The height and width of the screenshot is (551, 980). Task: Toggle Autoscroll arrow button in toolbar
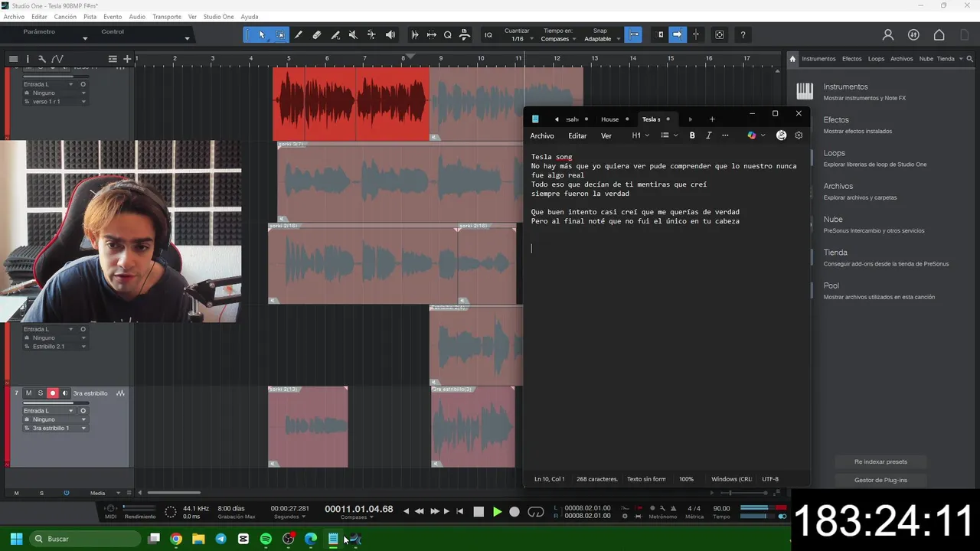pos(677,34)
